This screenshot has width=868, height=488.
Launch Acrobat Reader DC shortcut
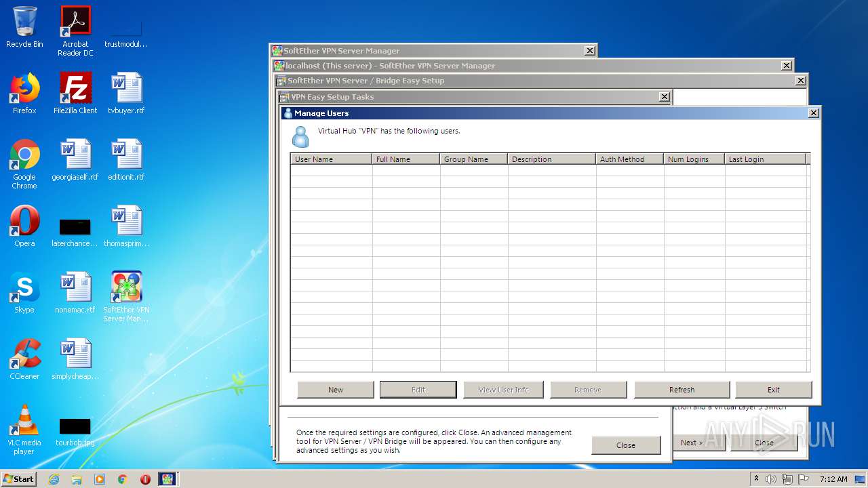point(75,32)
